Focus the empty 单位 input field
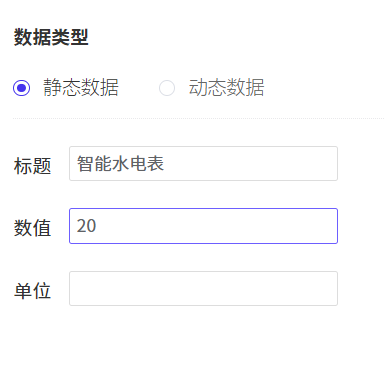 coord(203,288)
